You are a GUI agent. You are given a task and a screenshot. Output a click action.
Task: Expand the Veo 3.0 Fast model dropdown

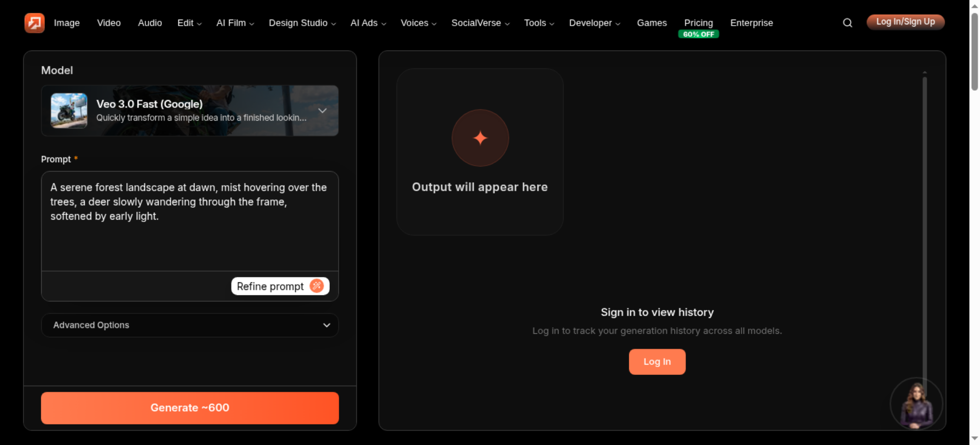pos(190,111)
